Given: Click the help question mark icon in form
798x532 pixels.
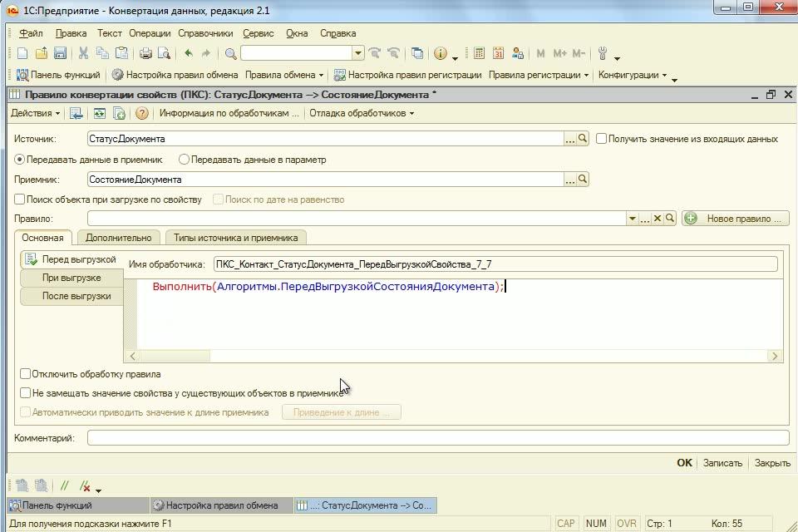Looking at the screenshot, I should [142, 113].
